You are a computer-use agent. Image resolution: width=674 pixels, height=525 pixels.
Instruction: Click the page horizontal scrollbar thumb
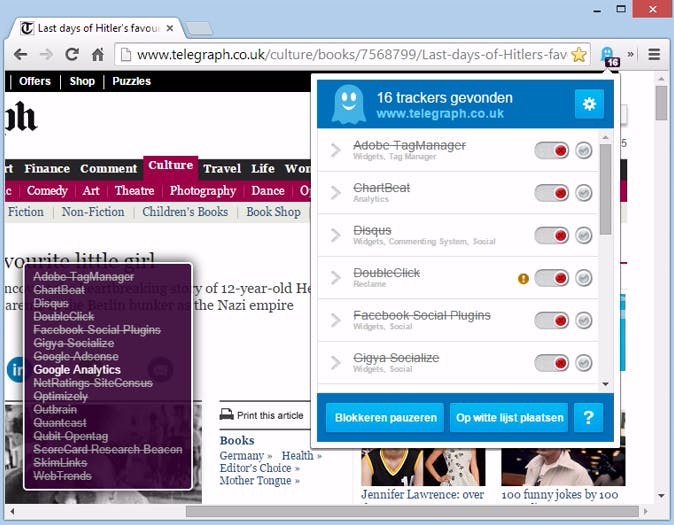click(x=412, y=511)
